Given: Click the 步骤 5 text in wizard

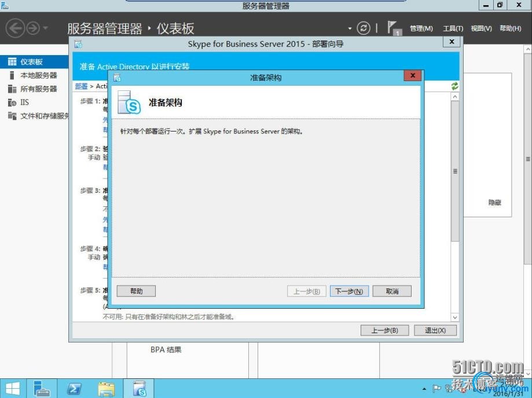Looking at the screenshot, I should point(90,290).
